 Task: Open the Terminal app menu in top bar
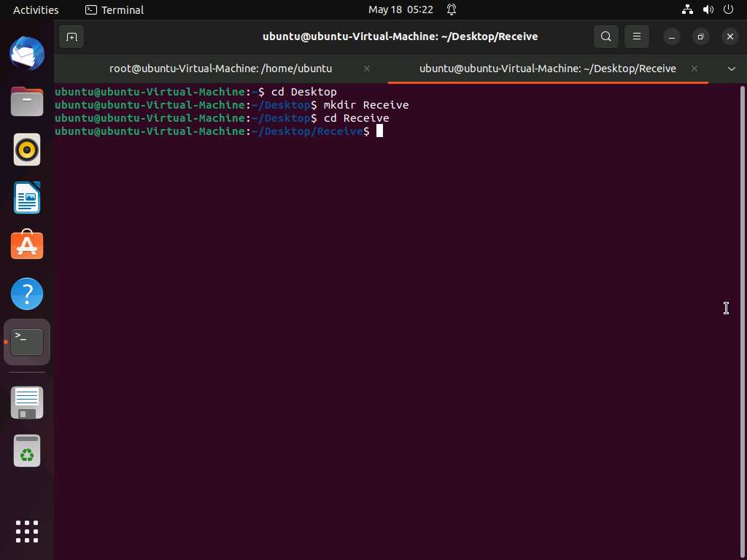[115, 9]
